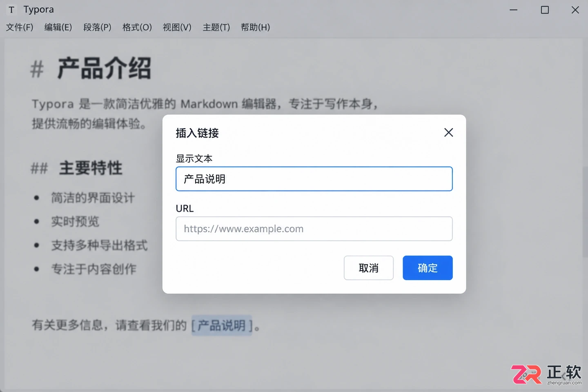Viewport: 588px width, 392px height.
Task: Click the 主要特性 subheading
Action: pyautogui.click(x=91, y=168)
